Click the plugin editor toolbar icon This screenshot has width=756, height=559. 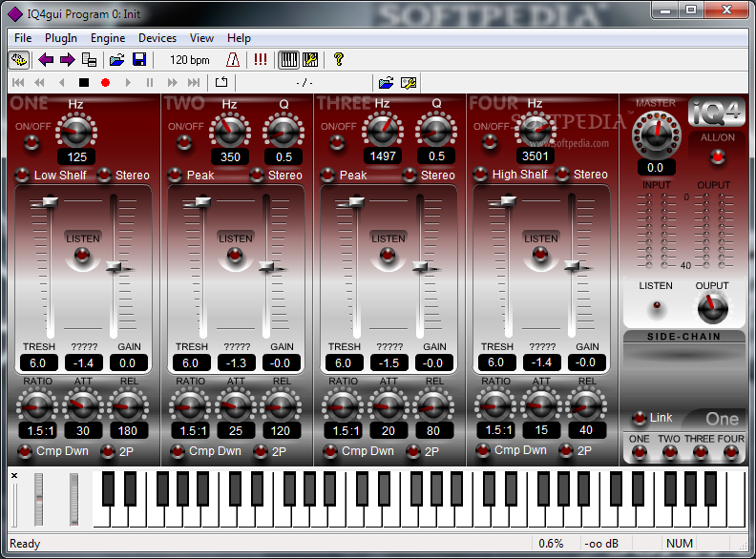[19, 60]
